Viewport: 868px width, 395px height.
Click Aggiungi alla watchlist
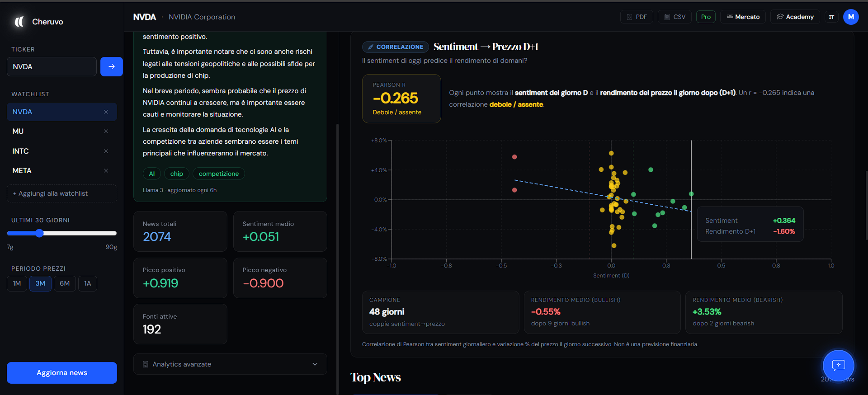pos(62,193)
